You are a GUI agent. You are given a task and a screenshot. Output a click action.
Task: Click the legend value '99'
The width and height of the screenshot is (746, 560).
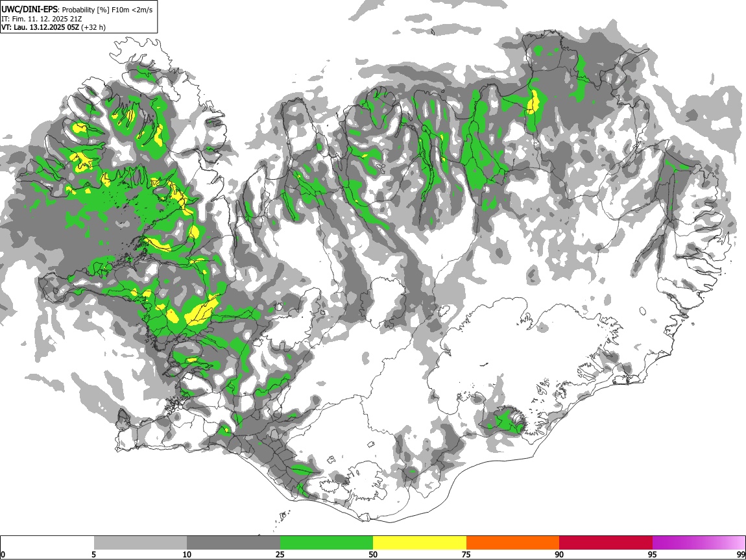pyautogui.click(x=741, y=555)
